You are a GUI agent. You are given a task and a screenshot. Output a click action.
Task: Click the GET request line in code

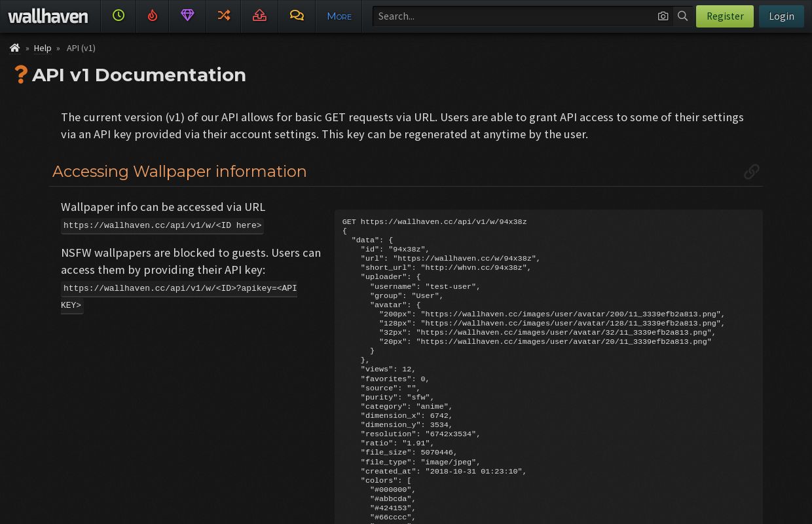point(434,222)
